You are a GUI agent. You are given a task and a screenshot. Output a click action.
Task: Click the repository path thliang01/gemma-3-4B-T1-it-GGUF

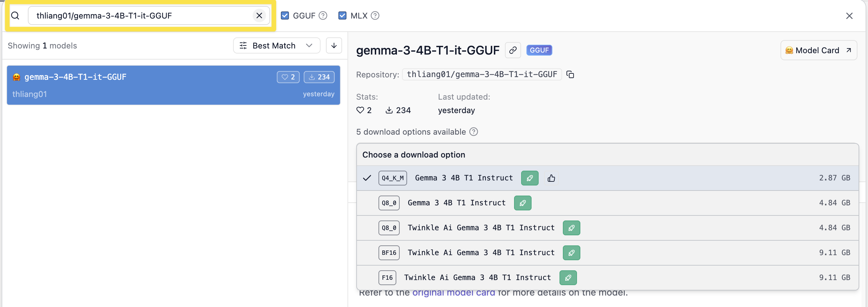[482, 74]
